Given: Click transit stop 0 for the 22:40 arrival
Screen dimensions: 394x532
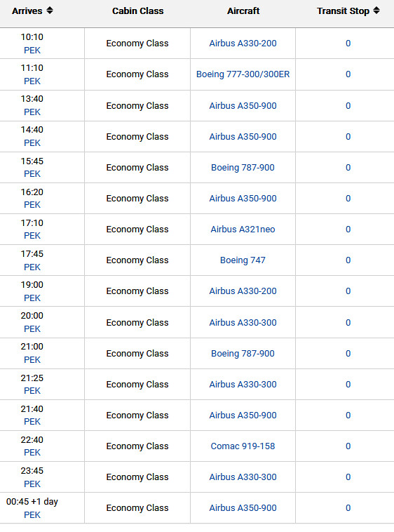Looking at the screenshot, I should 348,446.
